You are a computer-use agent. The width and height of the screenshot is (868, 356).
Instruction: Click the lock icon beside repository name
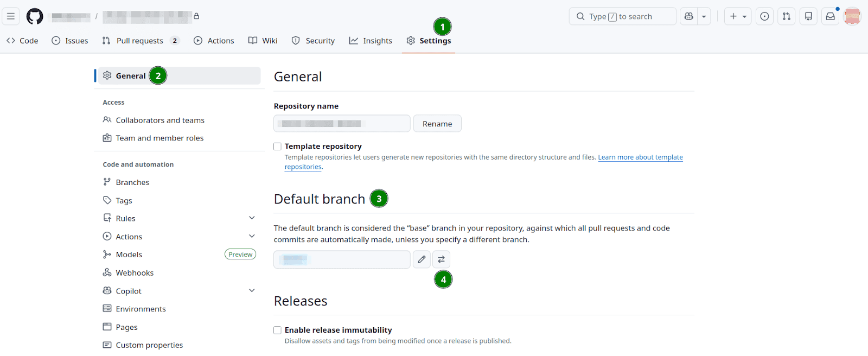(x=196, y=16)
